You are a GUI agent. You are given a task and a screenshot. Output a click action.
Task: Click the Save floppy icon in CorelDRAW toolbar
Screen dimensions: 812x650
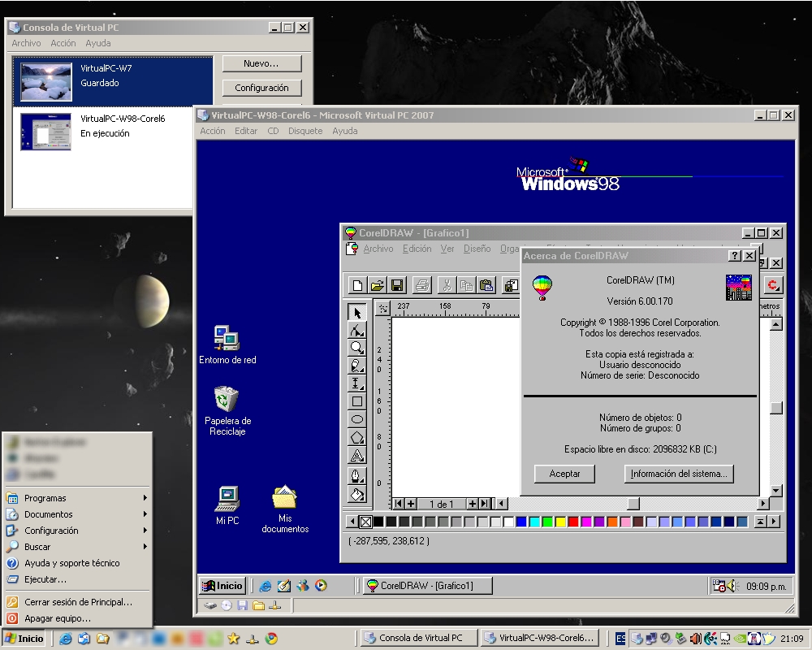397,285
